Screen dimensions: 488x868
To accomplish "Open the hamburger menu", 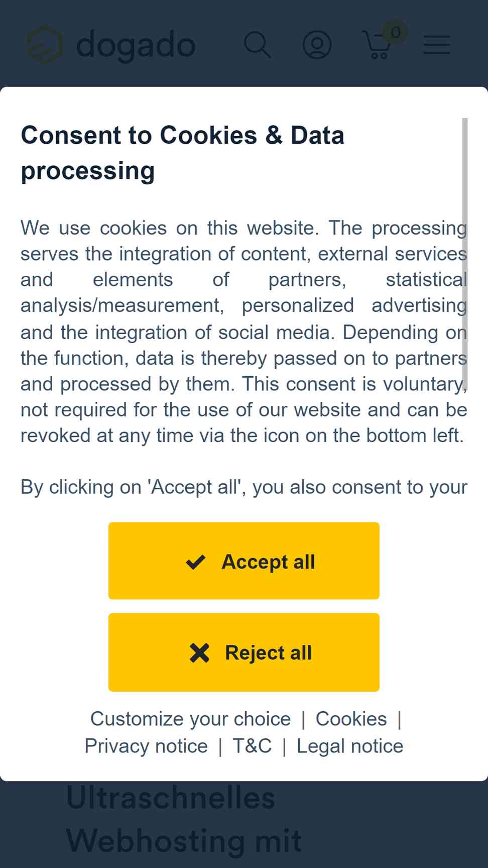I will tap(437, 45).
